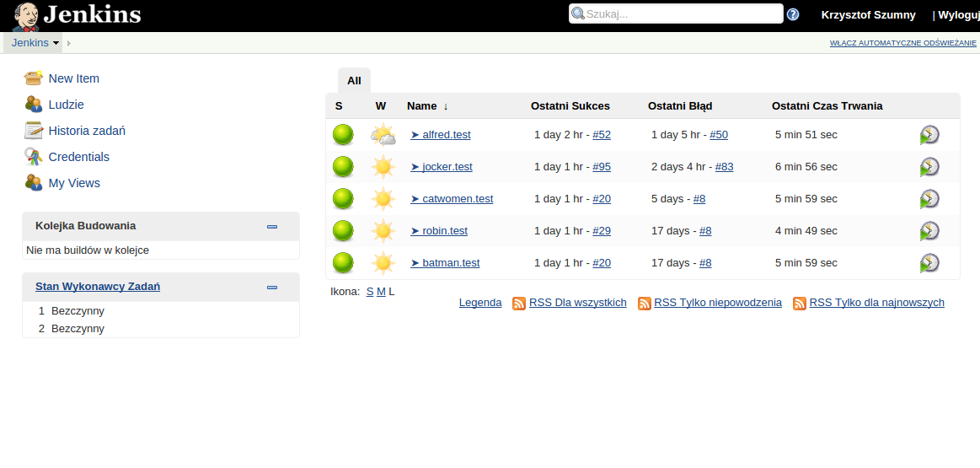Screen dimensions: 980x468
Task: Open the jocker.test job
Action: point(442,167)
